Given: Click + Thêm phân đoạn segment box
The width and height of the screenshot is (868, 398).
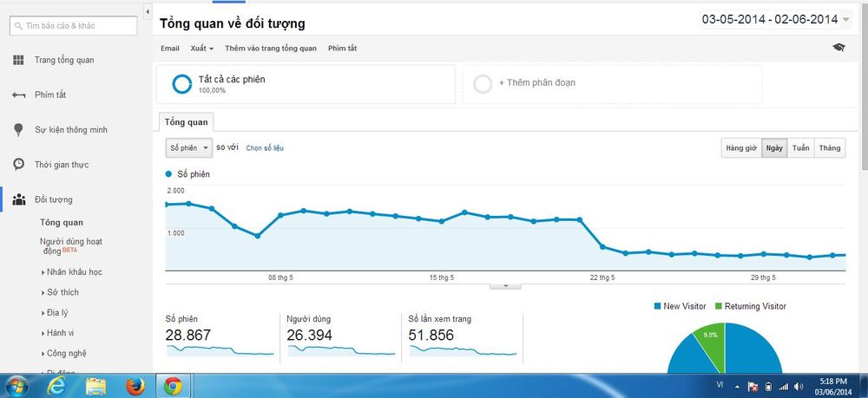Looking at the screenshot, I should [612, 84].
